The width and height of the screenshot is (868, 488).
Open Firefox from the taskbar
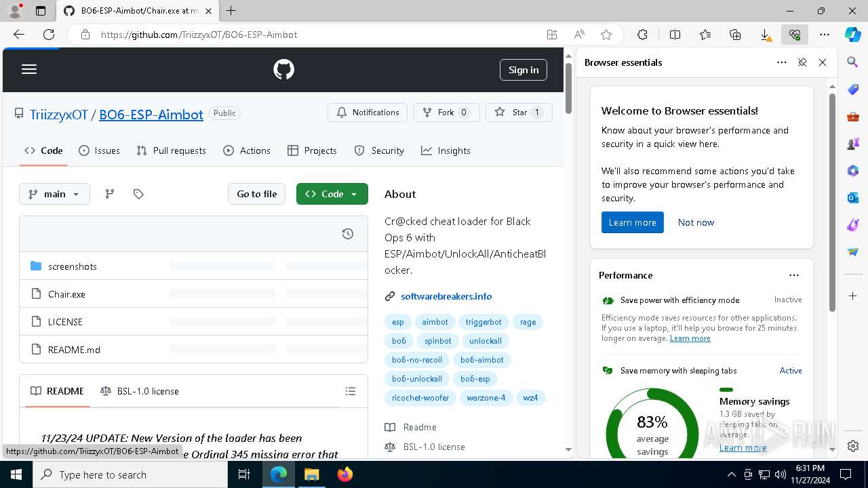344,474
